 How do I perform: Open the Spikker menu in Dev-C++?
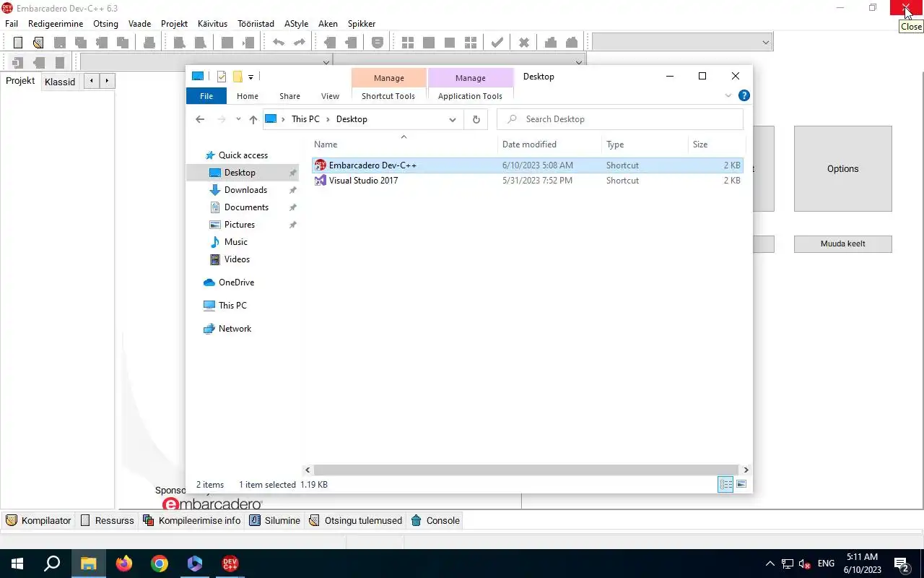tap(362, 24)
